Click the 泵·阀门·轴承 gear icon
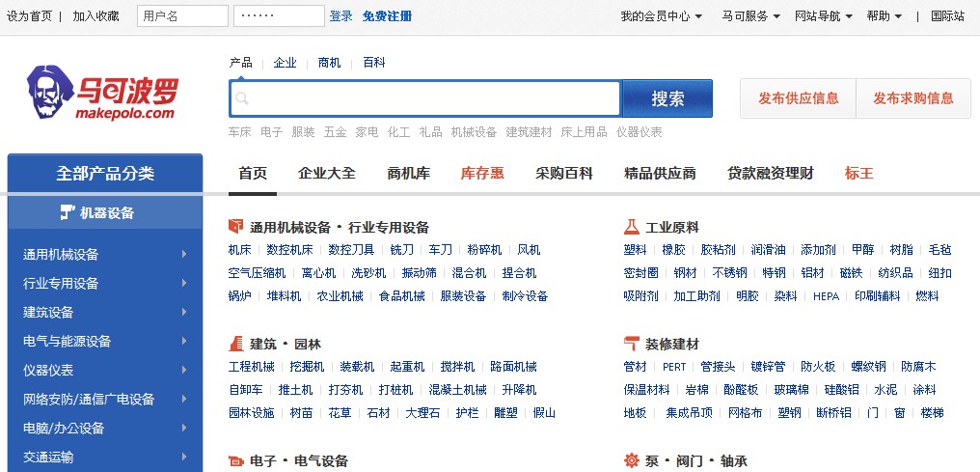 [631, 460]
